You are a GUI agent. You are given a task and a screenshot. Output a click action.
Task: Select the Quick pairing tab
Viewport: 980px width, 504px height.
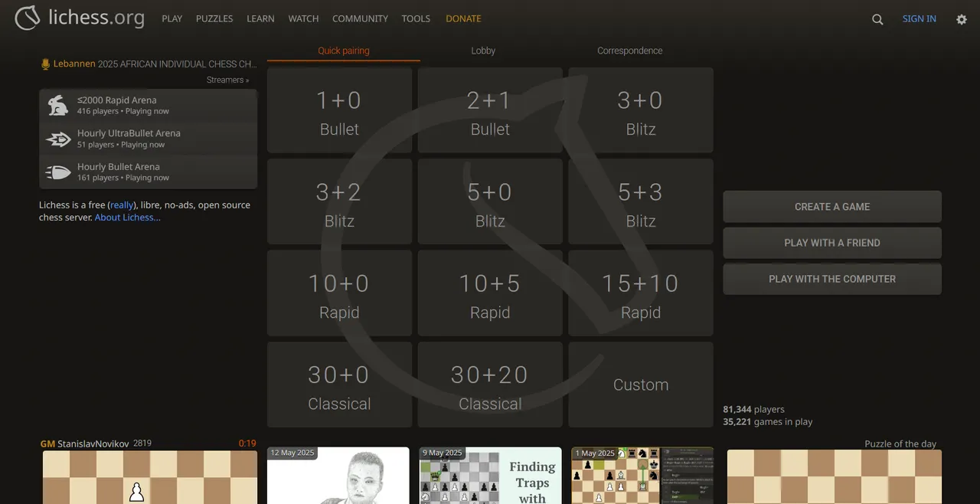tap(344, 51)
